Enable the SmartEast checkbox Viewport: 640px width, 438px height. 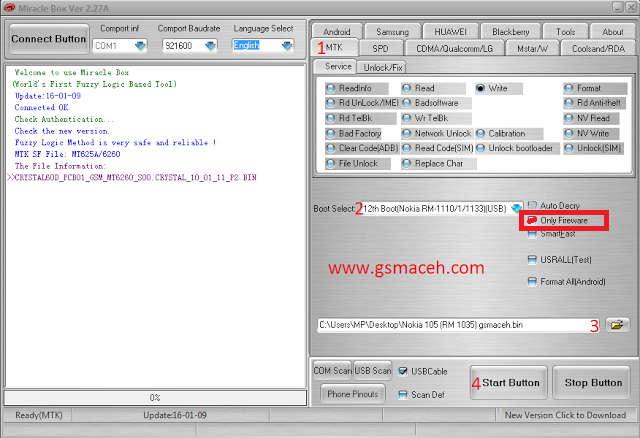pyautogui.click(x=532, y=234)
